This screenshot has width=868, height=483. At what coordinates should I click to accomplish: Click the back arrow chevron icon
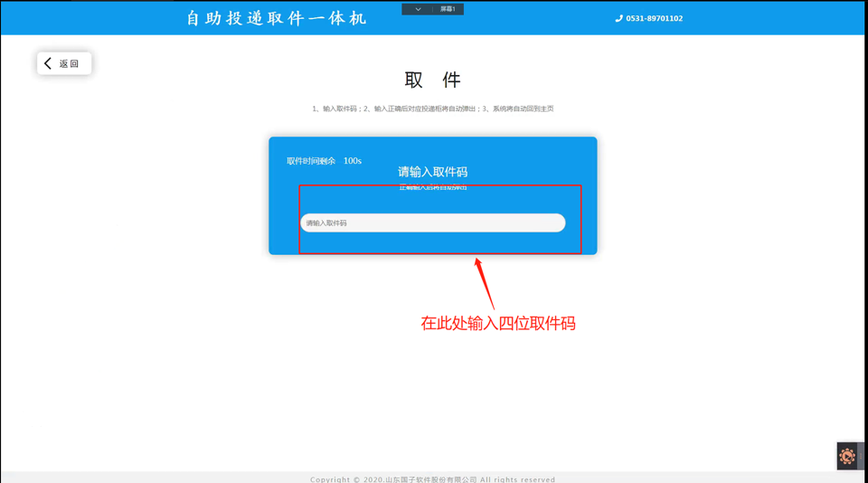click(x=48, y=63)
